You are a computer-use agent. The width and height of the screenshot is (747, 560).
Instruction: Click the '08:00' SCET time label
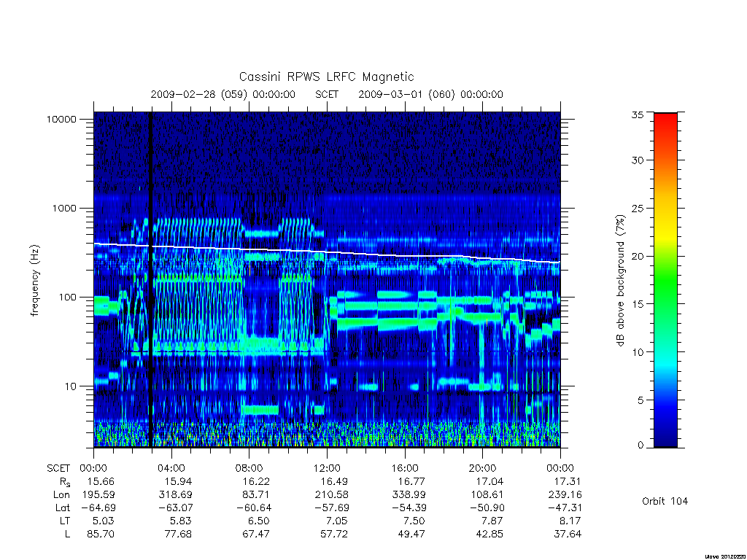[x=249, y=469]
